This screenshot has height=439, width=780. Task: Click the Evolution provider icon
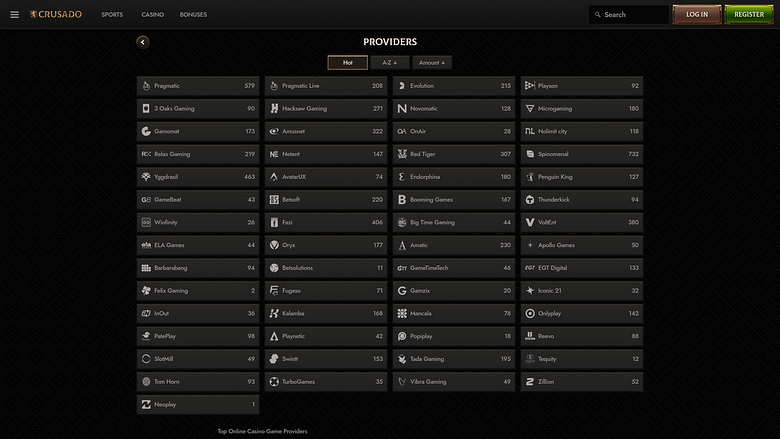point(402,86)
